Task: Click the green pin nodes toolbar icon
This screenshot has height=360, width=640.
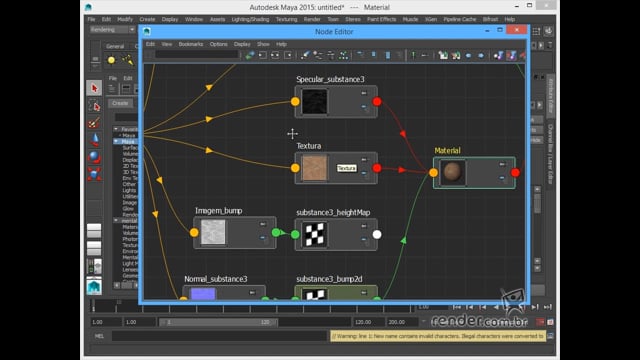Action: [413, 55]
